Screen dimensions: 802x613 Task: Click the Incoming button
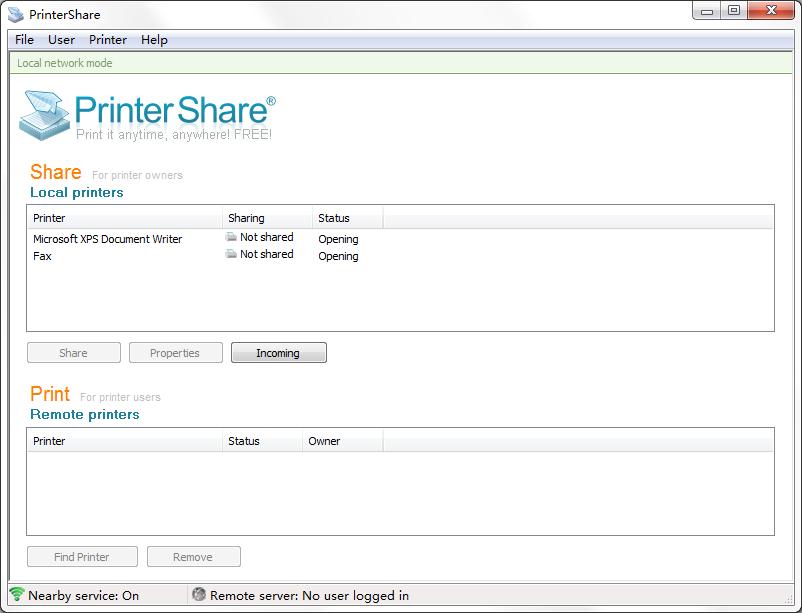(x=278, y=352)
